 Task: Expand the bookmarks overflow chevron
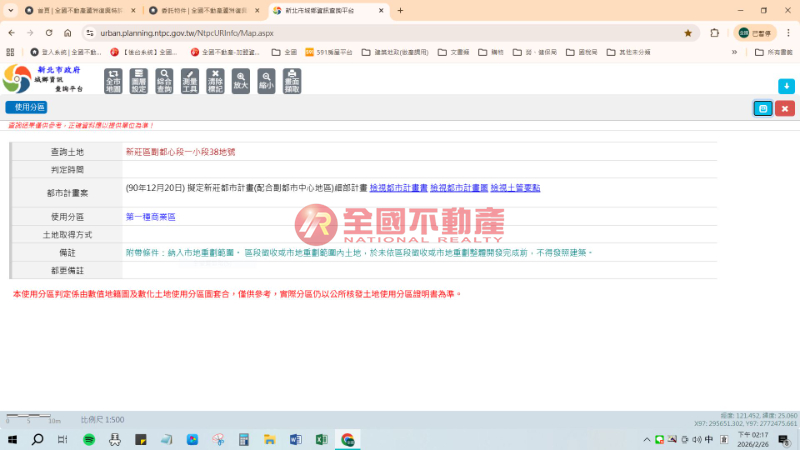click(735, 52)
